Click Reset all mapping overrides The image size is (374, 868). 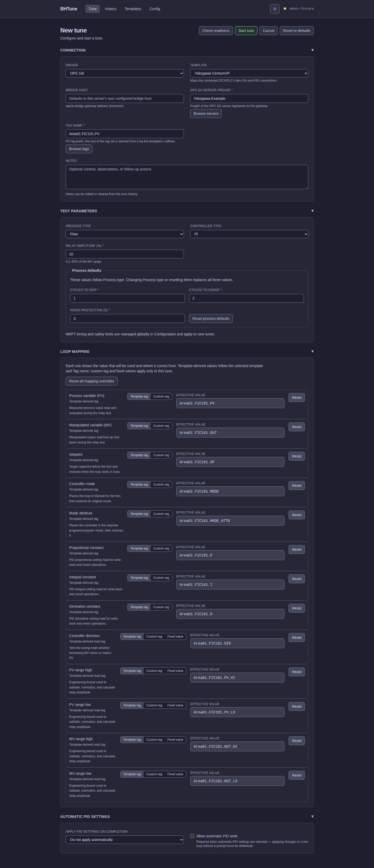(x=92, y=381)
